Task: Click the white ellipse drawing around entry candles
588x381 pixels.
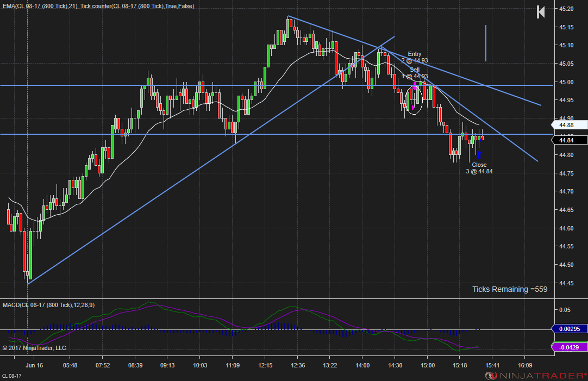Action: (x=415, y=100)
